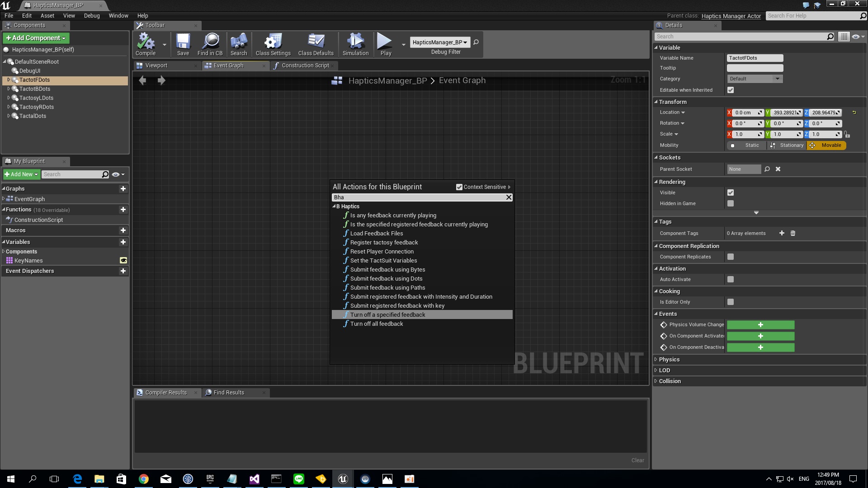Open Chrome from the taskbar
The width and height of the screenshot is (868, 488).
[x=144, y=479]
